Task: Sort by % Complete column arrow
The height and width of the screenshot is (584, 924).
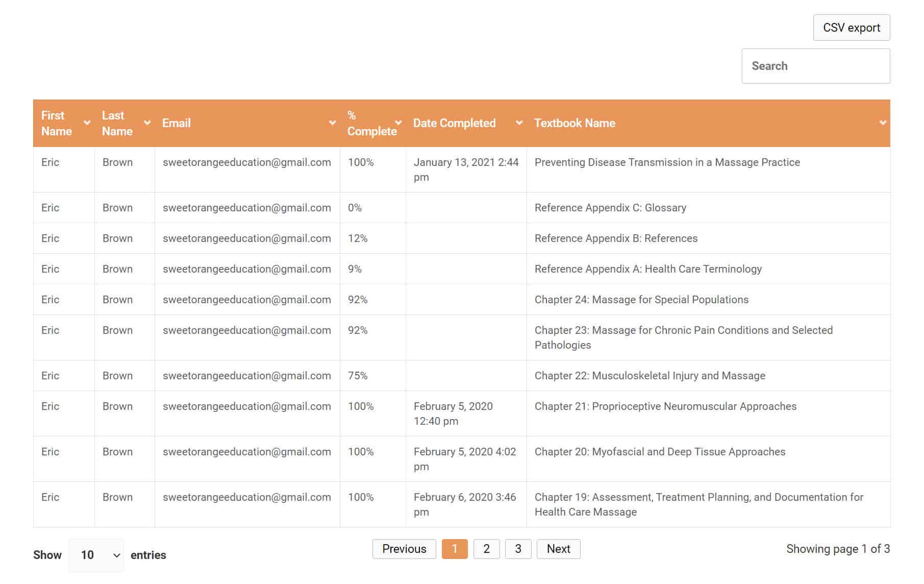Action: click(398, 123)
